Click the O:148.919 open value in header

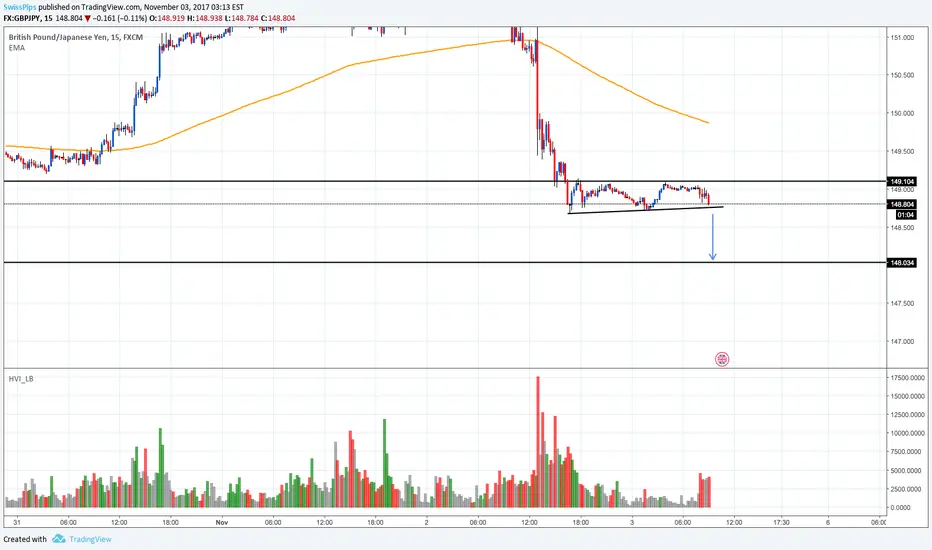166,18
